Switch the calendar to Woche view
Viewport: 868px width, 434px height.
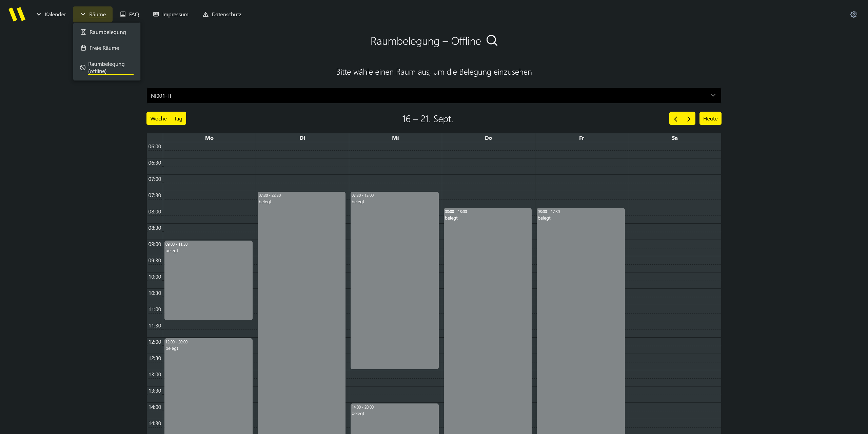coord(158,118)
